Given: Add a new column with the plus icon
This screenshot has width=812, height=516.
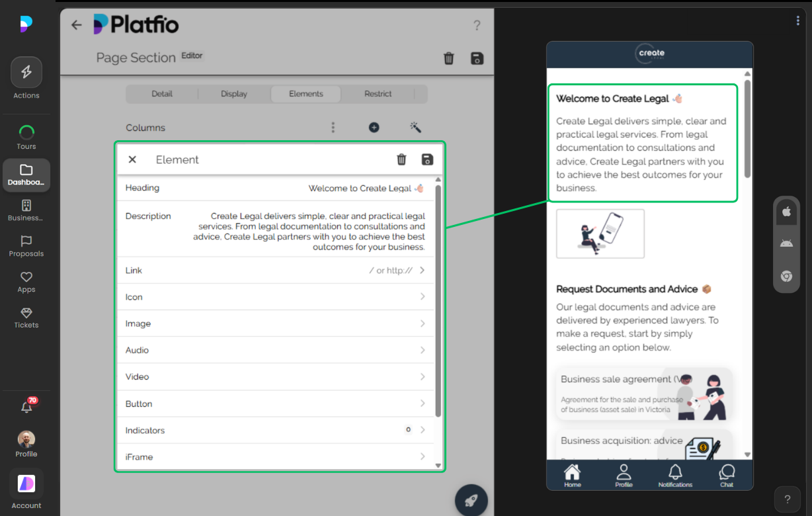Looking at the screenshot, I should tap(374, 127).
